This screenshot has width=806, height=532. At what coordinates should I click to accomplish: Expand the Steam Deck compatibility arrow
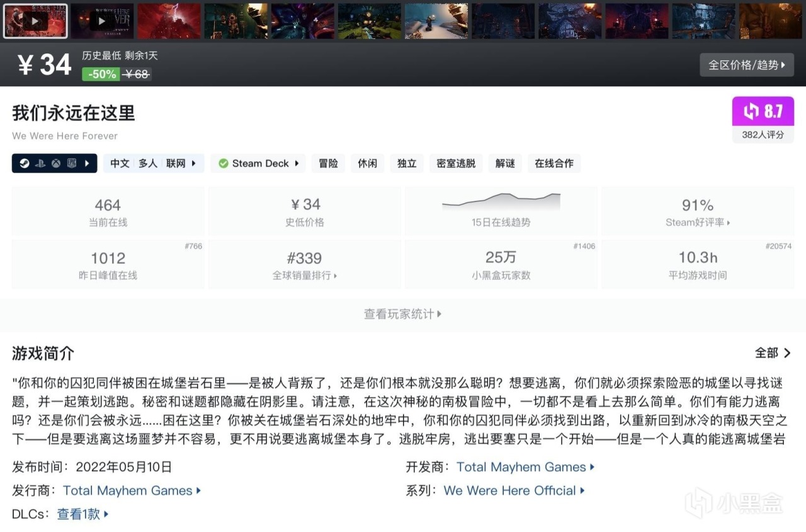point(297,163)
